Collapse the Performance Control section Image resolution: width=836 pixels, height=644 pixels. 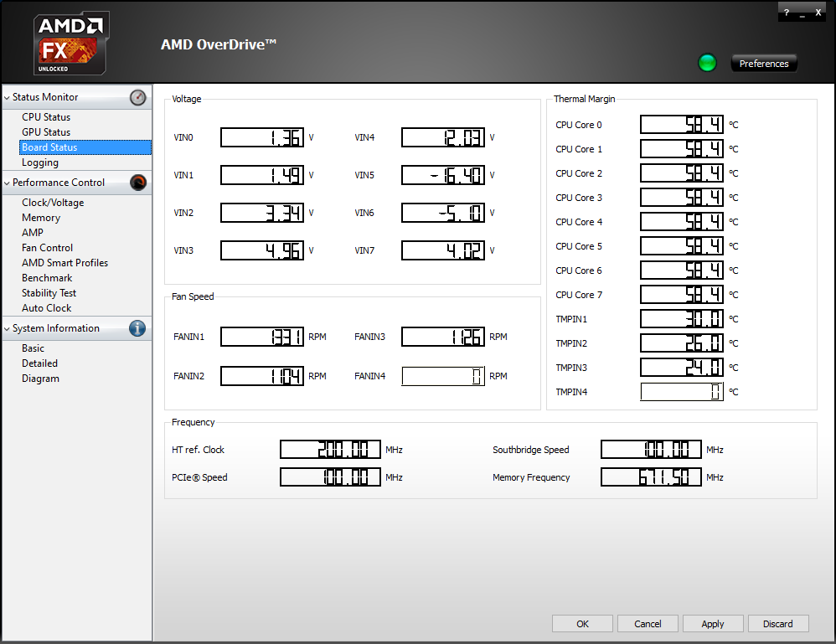pyautogui.click(x=7, y=183)
